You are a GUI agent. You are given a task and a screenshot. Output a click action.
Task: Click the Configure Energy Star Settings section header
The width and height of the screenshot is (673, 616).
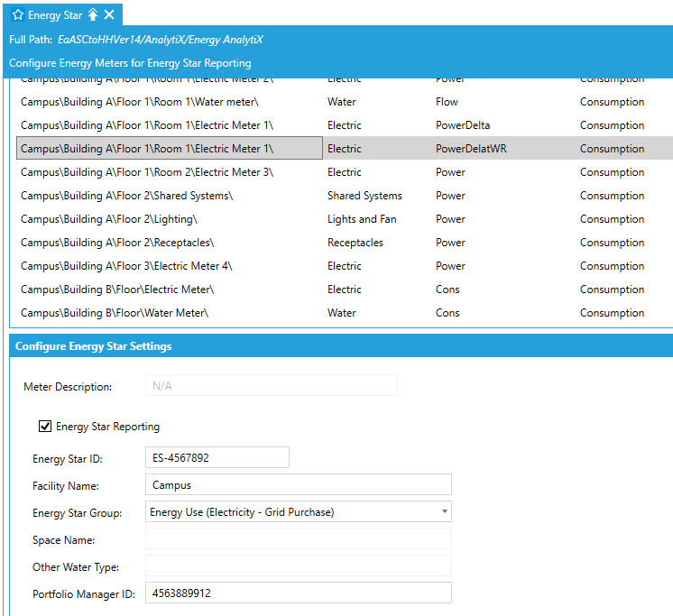pos(94,346)
